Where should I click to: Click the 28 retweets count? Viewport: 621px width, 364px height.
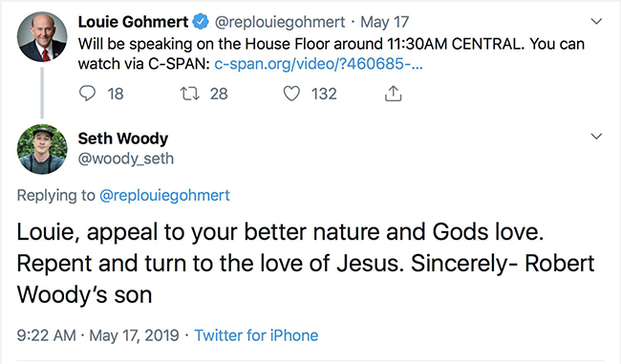pyautogui.click(x=219, y=94)
